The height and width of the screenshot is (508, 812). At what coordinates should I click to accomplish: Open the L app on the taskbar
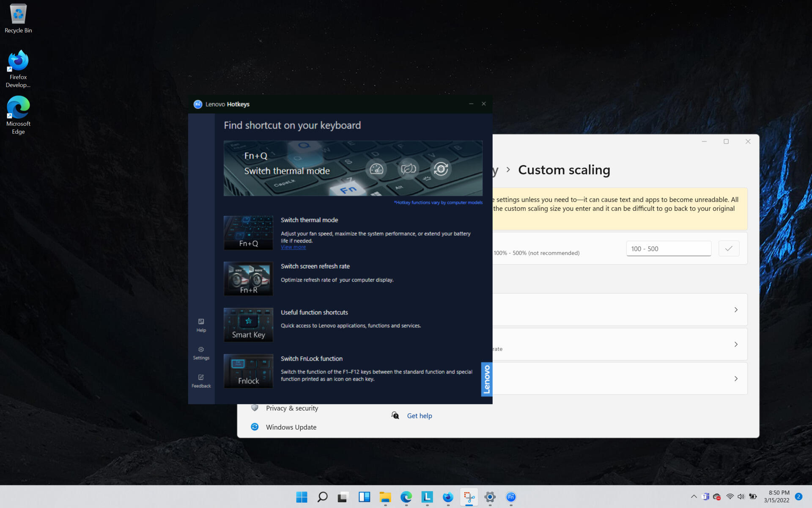tap(427, 497)
